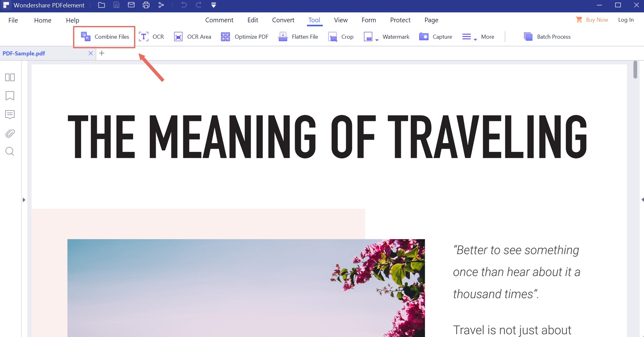Open the search panel magnifier
The image size is (644, 337).
coord(10,151)
